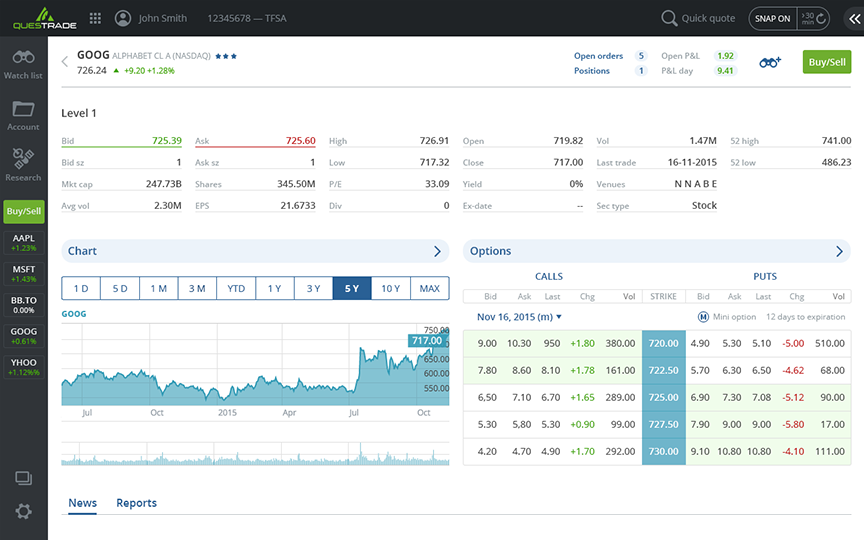Click the green Buy/Sell button at top right
864x540 pixels.
[827, 62]
